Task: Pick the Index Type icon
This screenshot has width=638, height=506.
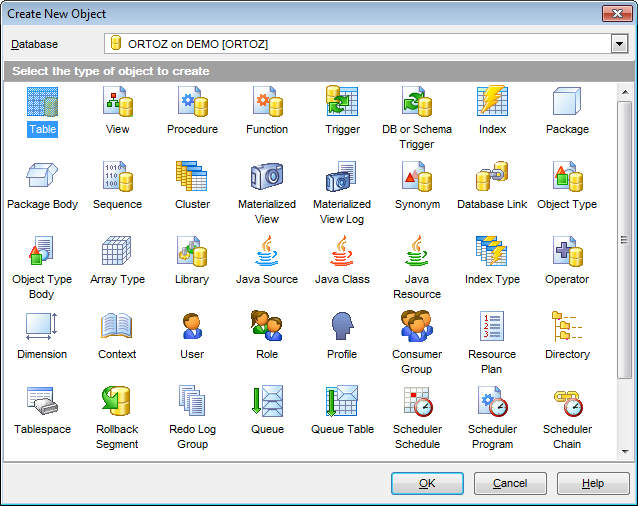Action: click(x=492, y=251)
